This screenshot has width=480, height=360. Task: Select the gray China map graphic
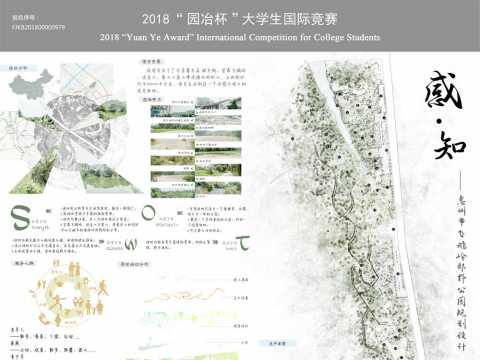(x=31, y=85)
